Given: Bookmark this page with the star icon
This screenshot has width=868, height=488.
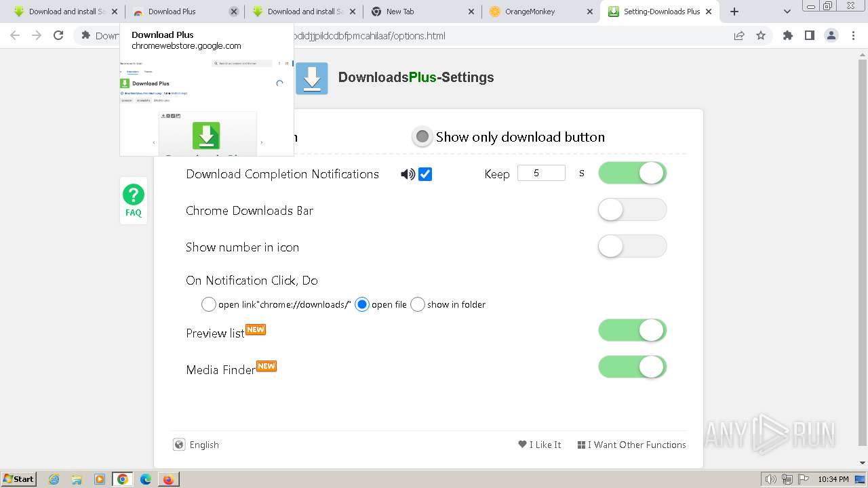Looking at the screenshot, I should coord(761,35).
